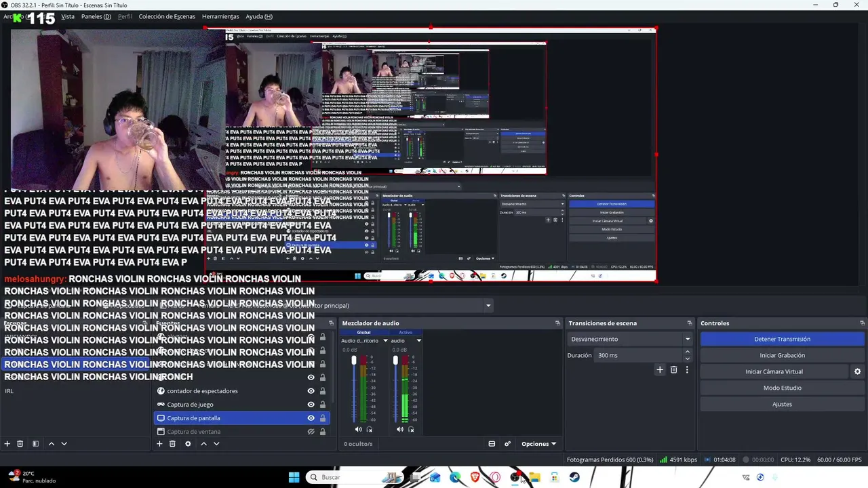Open advanced audio properties gears icon
The width and height of the screenshot is (868, 488).
click(507, 444)
